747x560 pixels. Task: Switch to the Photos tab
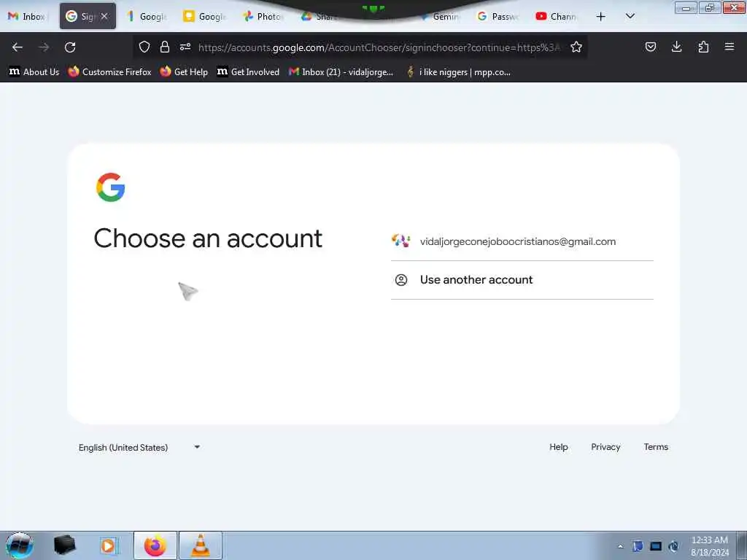[x=263, y=16]
